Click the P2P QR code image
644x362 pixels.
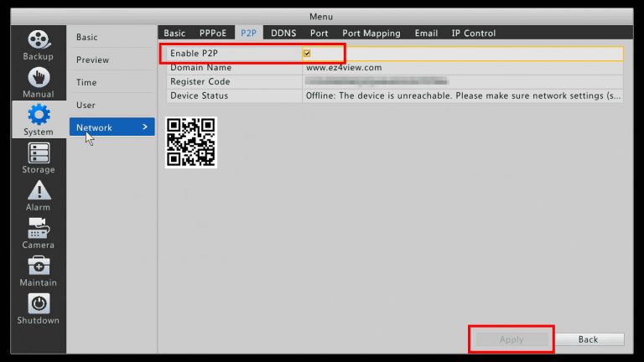click(x=191, y=142)
